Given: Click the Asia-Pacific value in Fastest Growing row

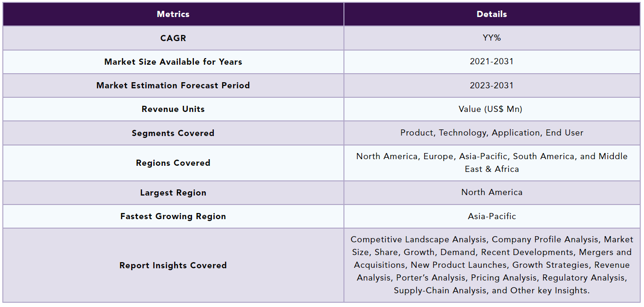Looking at the screenshot, I should 492,216.
